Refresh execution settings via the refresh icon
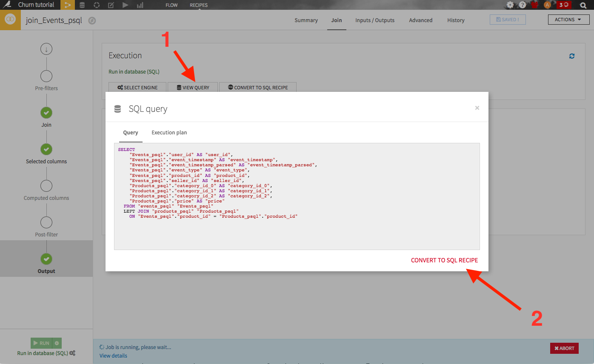The height and width of the screenshot is (364, 594). pyautogui.click(x=572, y=56)
